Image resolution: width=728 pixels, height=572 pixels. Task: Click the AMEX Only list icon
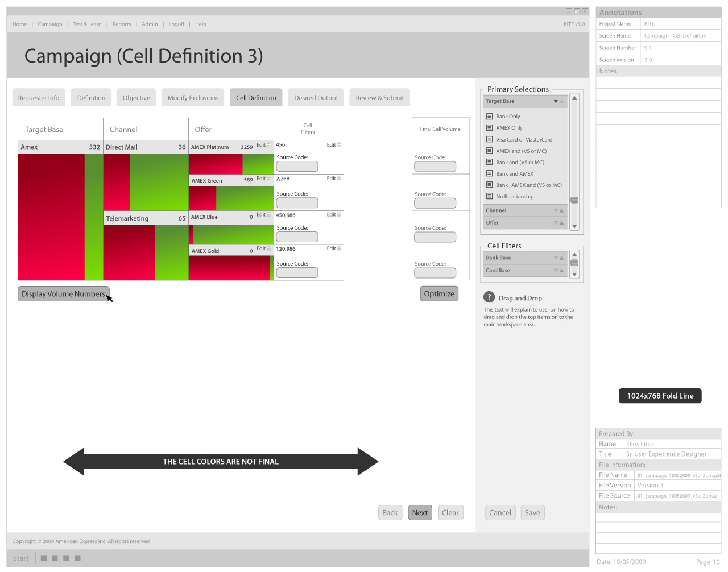[489, 128]
